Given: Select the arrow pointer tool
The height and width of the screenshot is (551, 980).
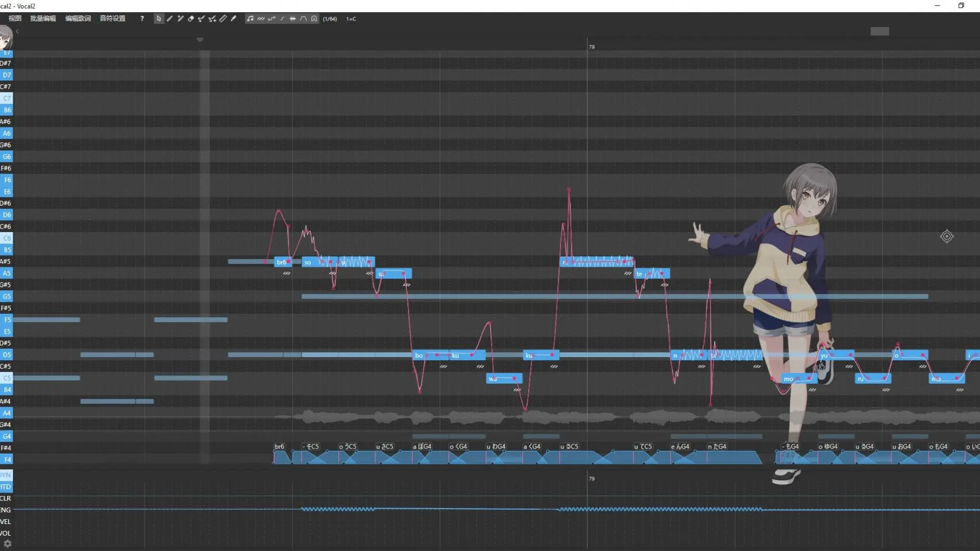Looking at the screenshot, I should [159, 19].
